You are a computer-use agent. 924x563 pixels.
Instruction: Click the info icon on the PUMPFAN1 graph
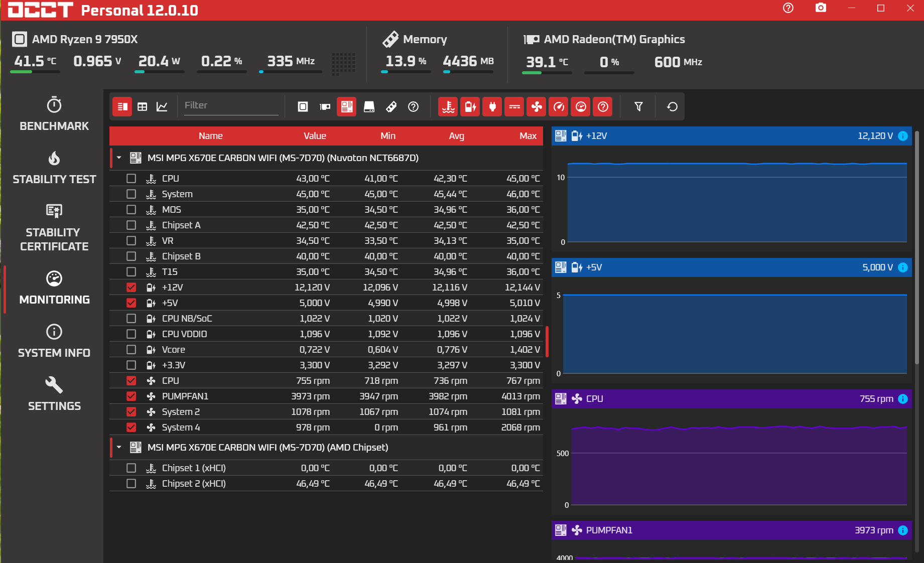pos(902,530)
